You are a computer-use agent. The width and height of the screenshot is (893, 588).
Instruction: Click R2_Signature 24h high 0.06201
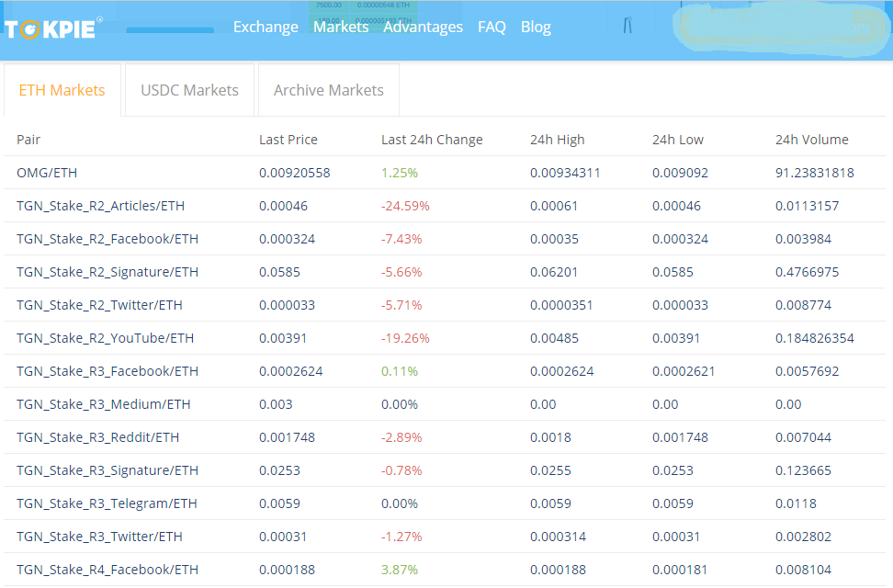[554, 272]
